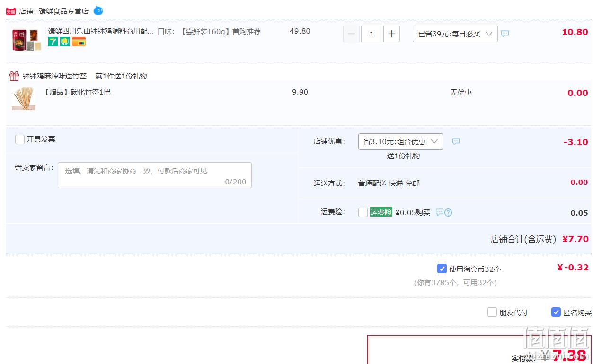Open the 钵钵鸡调料 product thumbnail
Image resolution: width=593 pixels, height=364 pixels.
point(27,40)
